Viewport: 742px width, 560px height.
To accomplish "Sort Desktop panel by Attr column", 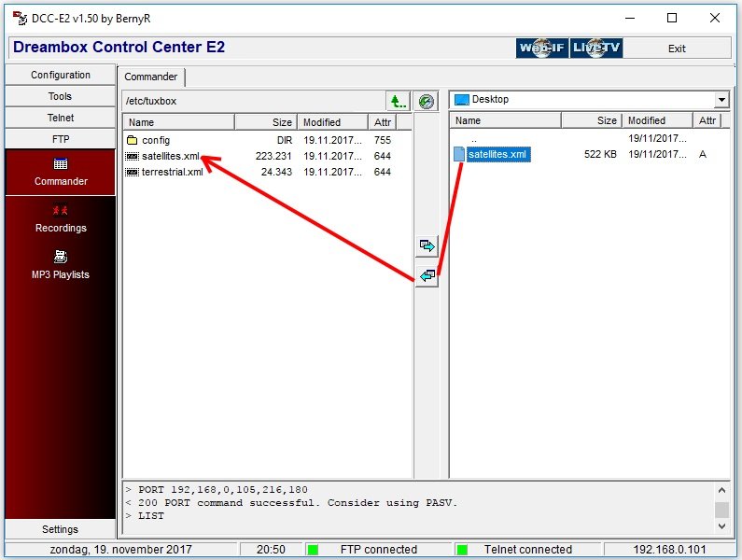I will pos(707,120).
